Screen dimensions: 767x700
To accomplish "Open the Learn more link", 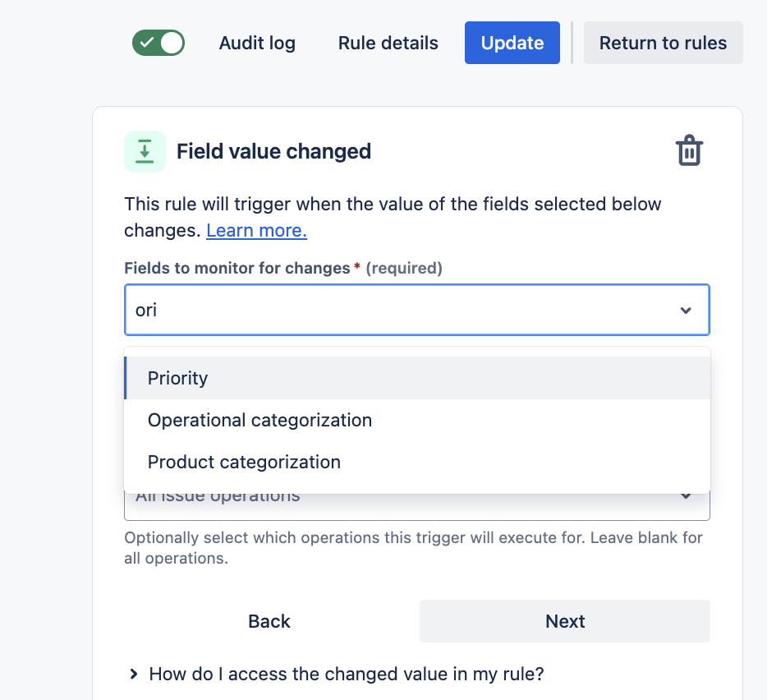I will click(256, 230).
